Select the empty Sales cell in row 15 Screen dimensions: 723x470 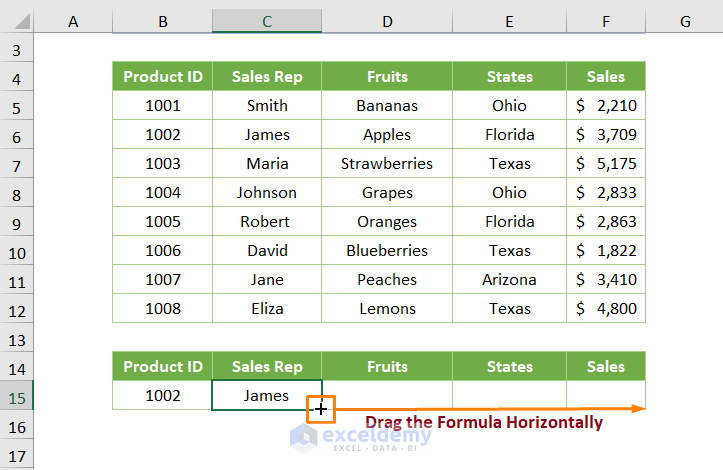tap(606, 395)
